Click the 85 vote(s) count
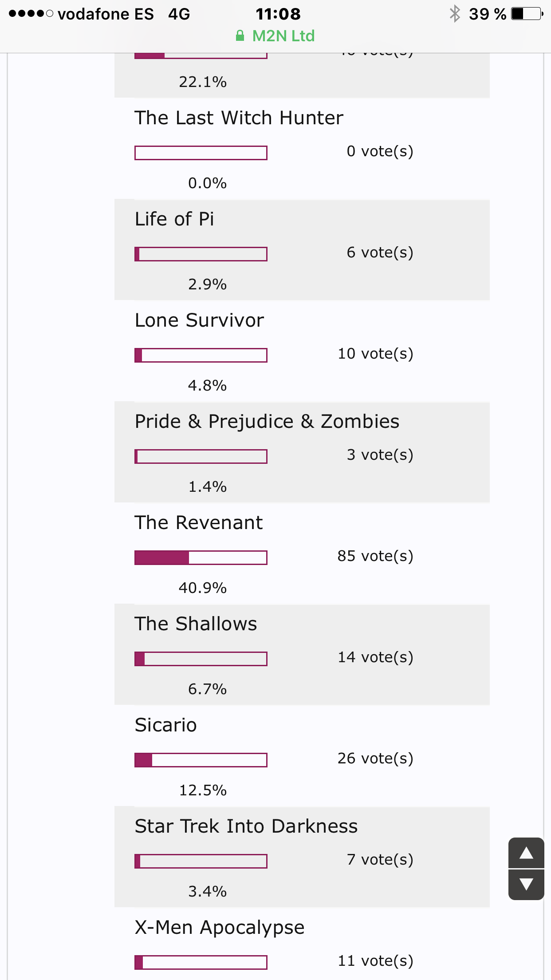551x980 pixels. [x=375, y=556]
